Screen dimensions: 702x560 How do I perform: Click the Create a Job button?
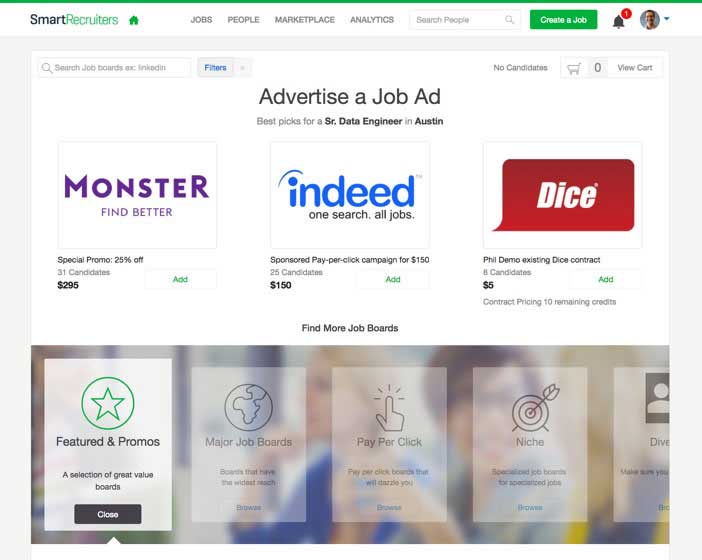(x=563, y=20)
